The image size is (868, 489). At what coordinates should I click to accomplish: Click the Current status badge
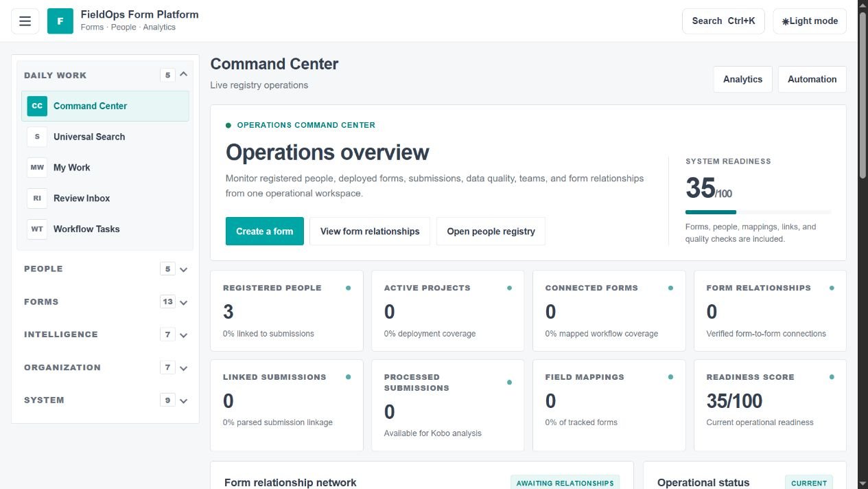pyautogui.click(x=809, y=483)
